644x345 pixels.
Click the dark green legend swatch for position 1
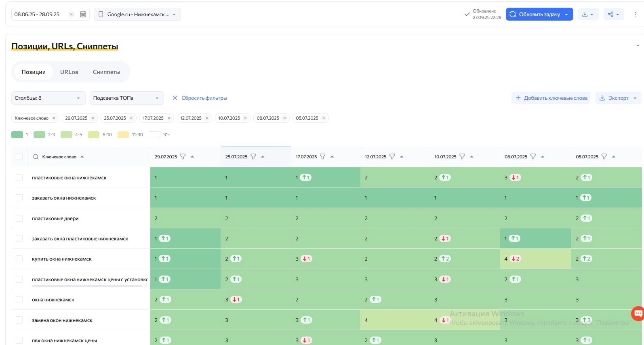pyautogui.click(x=17, y=135)
